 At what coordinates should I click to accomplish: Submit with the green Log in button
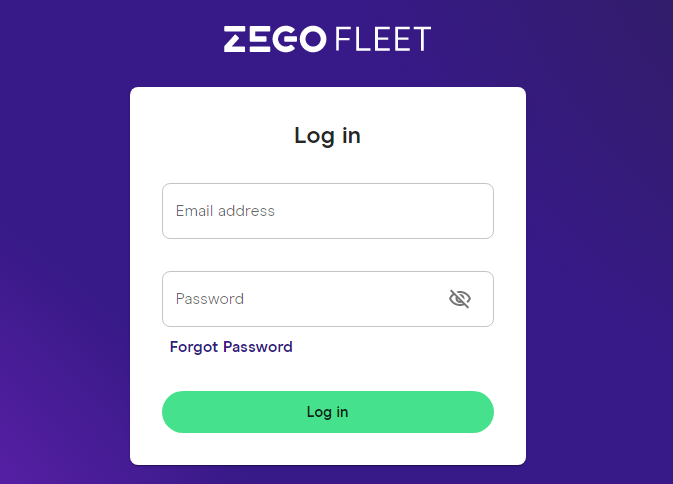[328, 412]
